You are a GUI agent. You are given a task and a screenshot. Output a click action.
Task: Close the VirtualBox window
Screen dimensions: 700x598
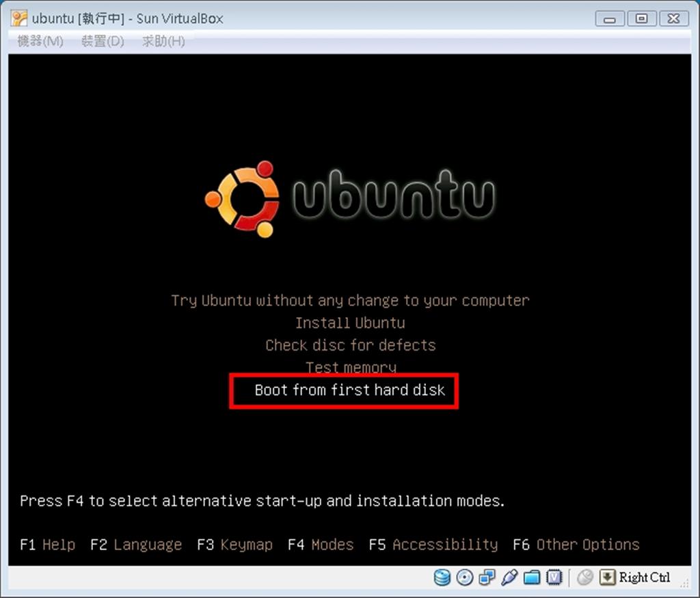pos(673,18)
